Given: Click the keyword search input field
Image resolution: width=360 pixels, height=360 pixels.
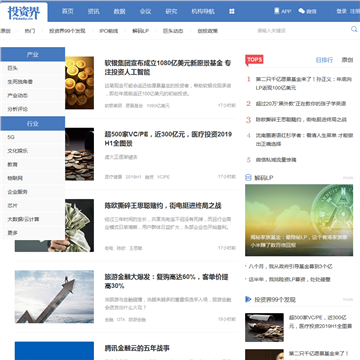Looking at the screenshot, I should tap(302, 31).
